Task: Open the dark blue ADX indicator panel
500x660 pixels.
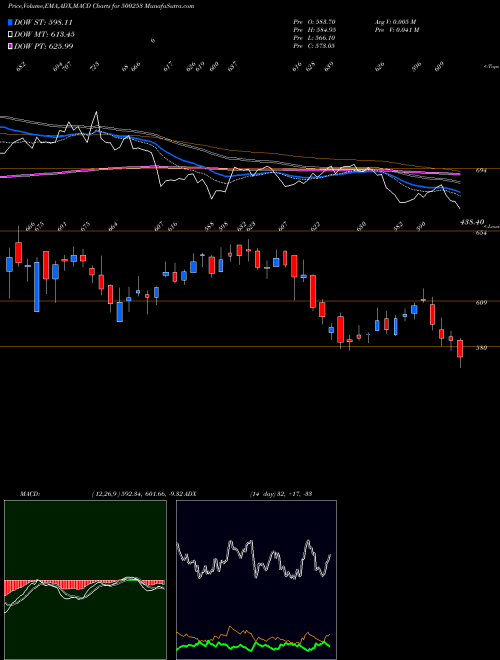Action: [x=256, y=580]
